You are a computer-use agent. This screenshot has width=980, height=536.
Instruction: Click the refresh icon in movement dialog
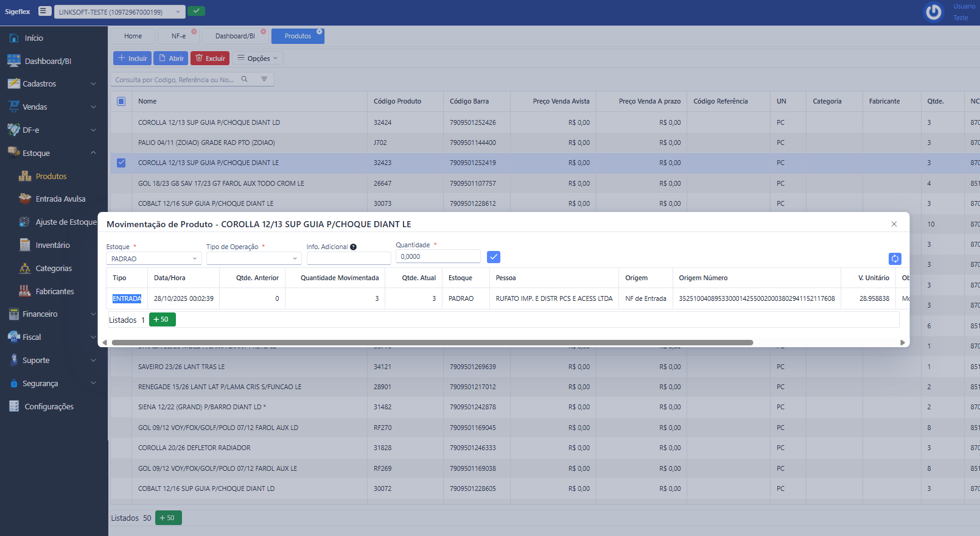point(894,259)
